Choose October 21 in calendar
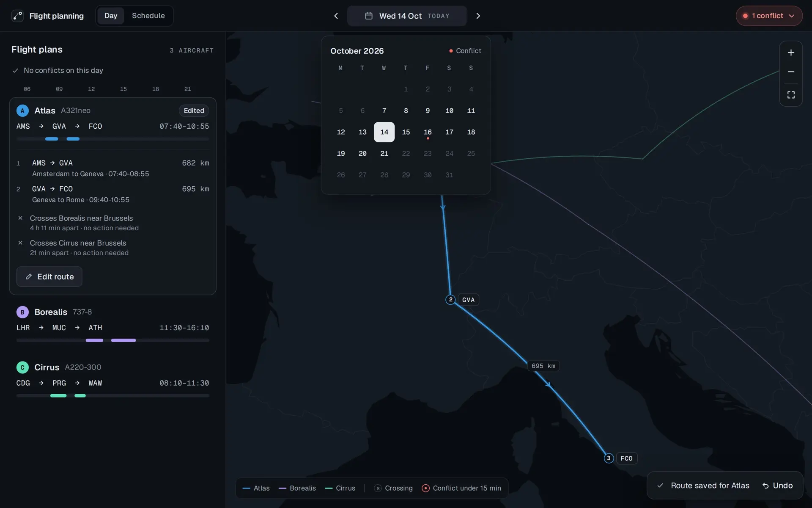 pos(384,153)
